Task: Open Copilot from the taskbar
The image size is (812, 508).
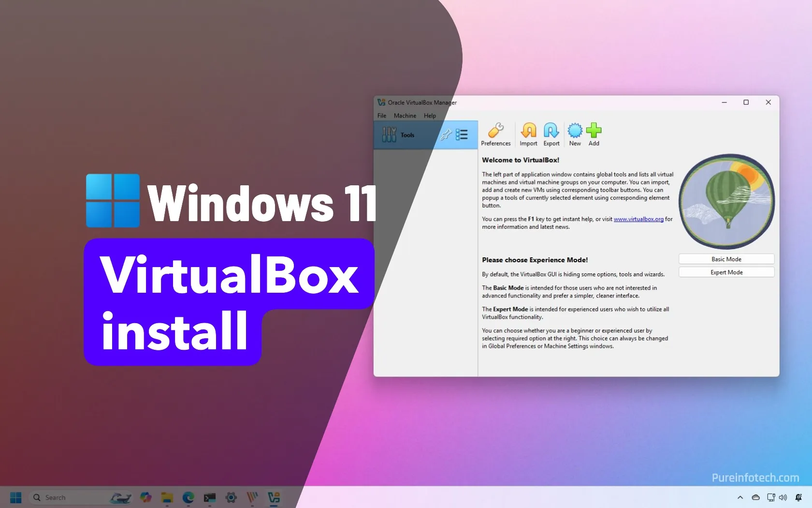Action: [x=146, y=497]
